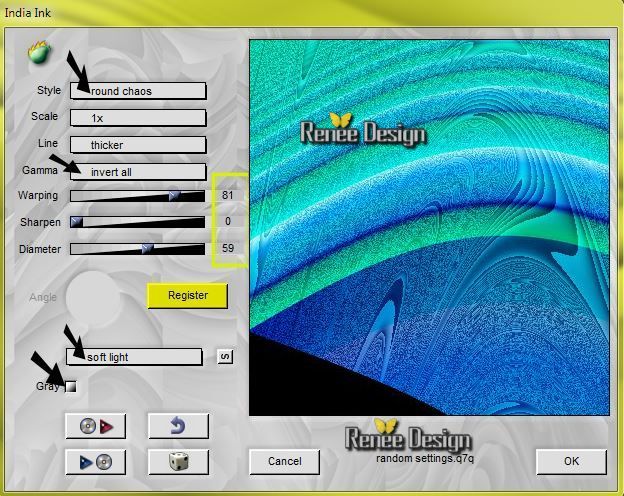Image resolution: width=624 pixels, height=496 pixels.
Task: Select the Diameter value 59
Action: pos(228,248)
